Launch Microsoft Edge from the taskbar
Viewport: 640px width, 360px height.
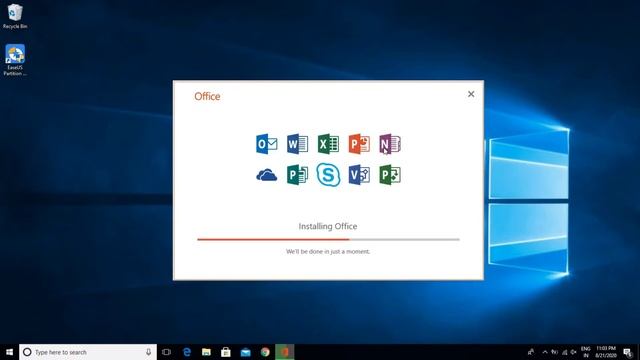click(x=187, y=352)
